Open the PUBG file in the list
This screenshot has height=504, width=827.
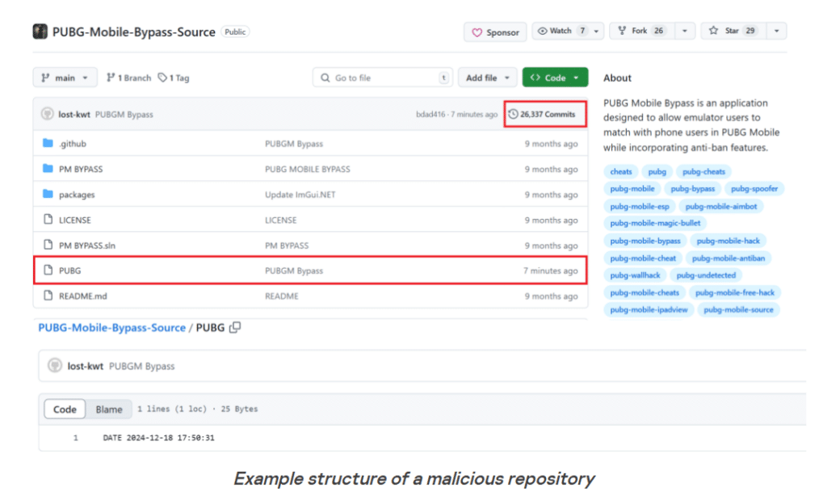click(69, 271)
